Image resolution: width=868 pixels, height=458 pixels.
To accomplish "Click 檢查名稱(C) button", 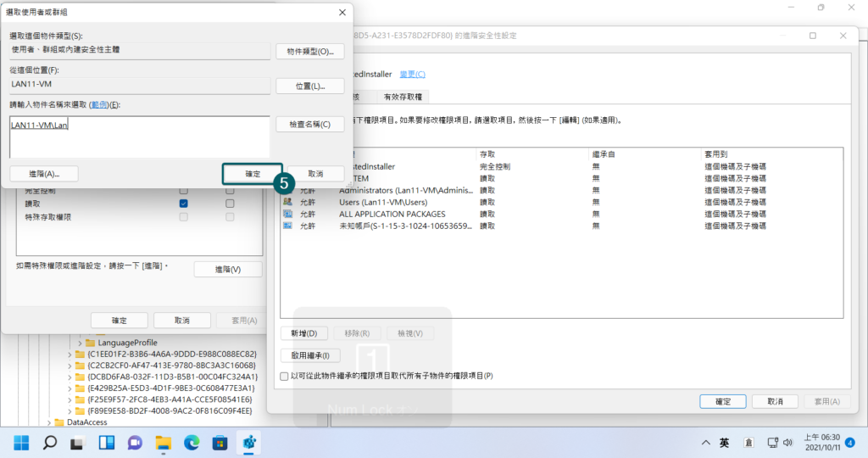I will (310, 124).
